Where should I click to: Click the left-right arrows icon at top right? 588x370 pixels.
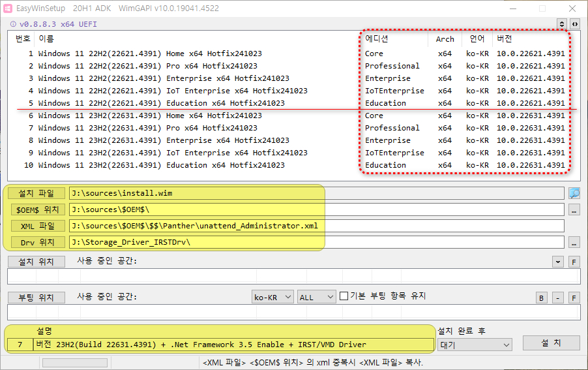574,24
